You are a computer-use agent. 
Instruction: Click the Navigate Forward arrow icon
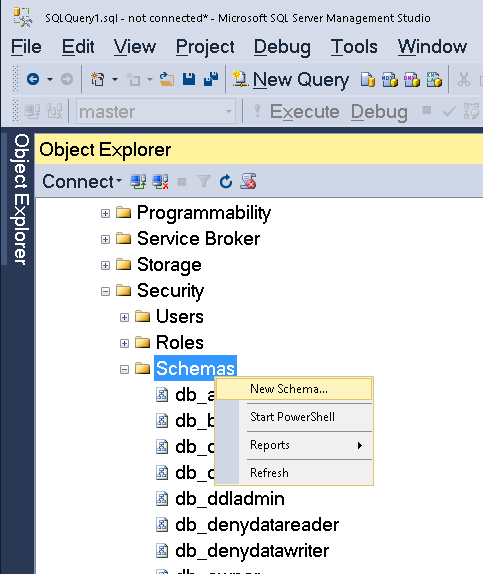coord(67,79)
